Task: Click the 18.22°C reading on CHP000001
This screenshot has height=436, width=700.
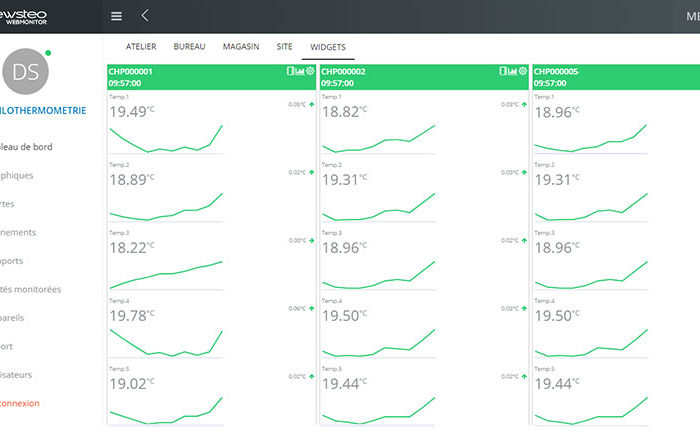Action: [132, 248]
